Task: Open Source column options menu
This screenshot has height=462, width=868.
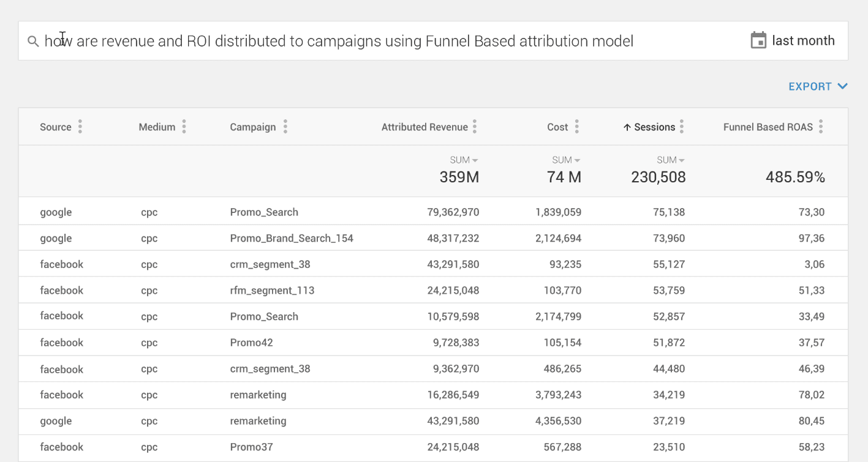Action: pyautogui.click(x=80, y=127)
